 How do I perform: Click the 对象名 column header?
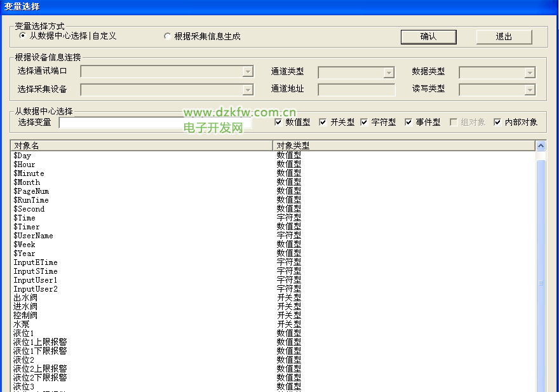[x=141, y=145]
